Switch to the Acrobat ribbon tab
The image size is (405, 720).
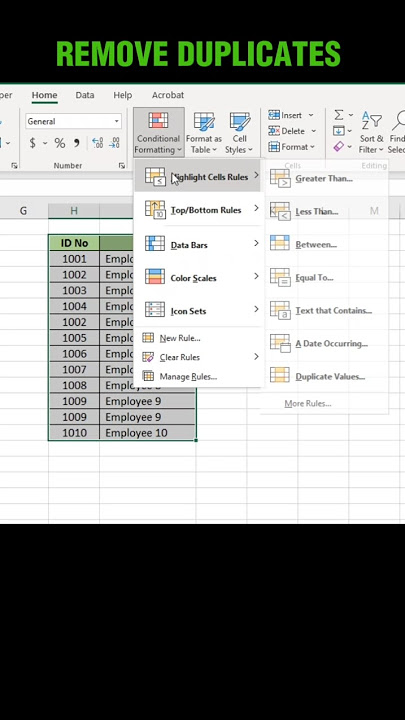pos(168,95)
